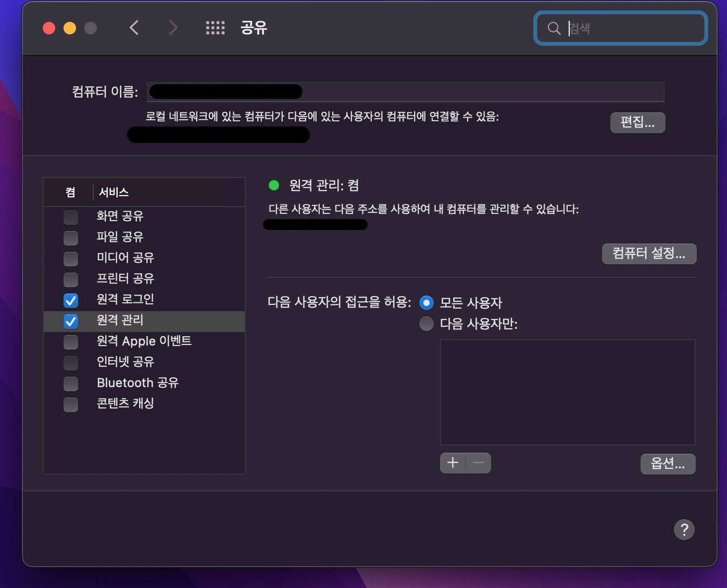Select the 화면 공유 service row

coord(144,217)
